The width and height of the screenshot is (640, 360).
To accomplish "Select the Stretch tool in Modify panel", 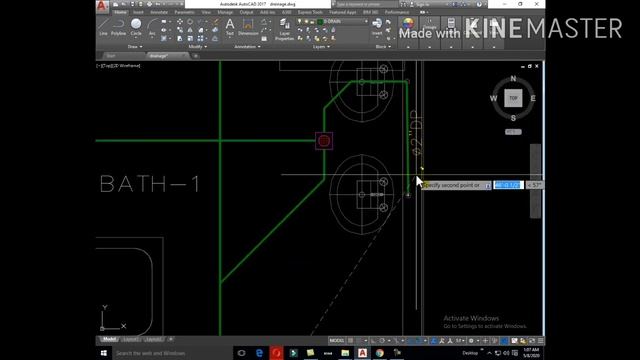I will point(180,39).
